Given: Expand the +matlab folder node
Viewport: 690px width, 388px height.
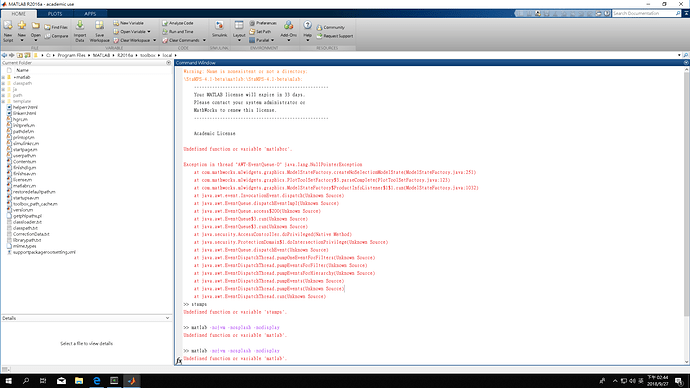Looking at the screenshot, I should [x=4, y=77].
